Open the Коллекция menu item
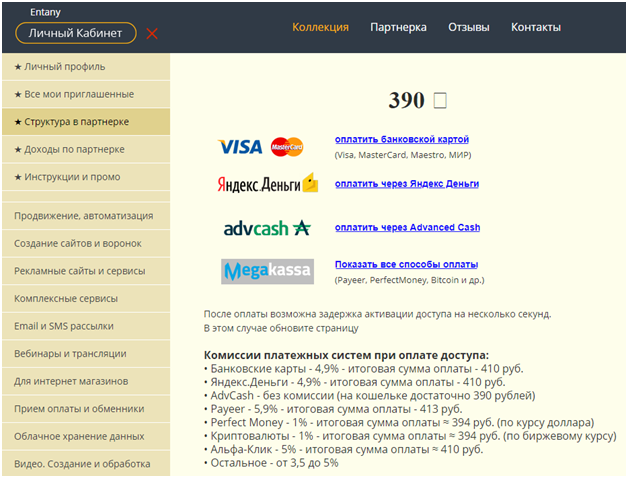Image resolution: width=628 pixels, height=478 pixels. pyautogui.click(x=320, y=27)
